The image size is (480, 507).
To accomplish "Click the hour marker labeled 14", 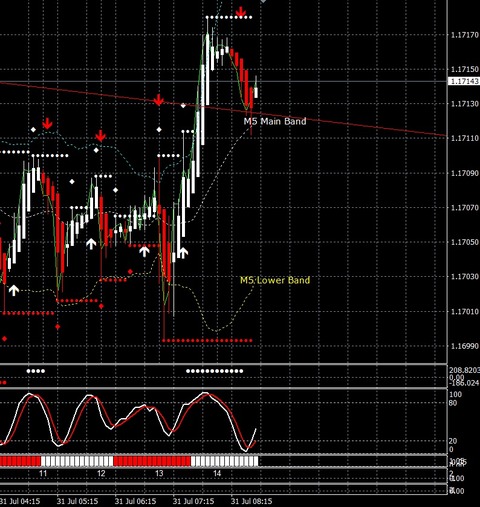I will 217,473.
